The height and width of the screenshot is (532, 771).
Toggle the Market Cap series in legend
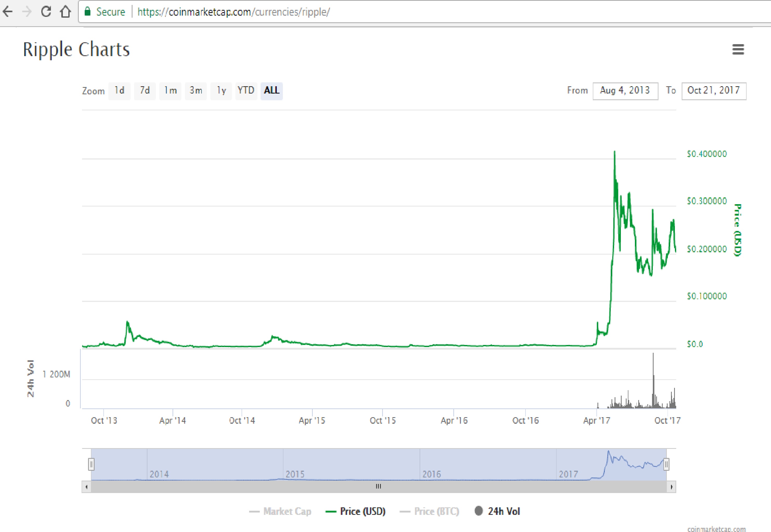(x=280, y=511)
